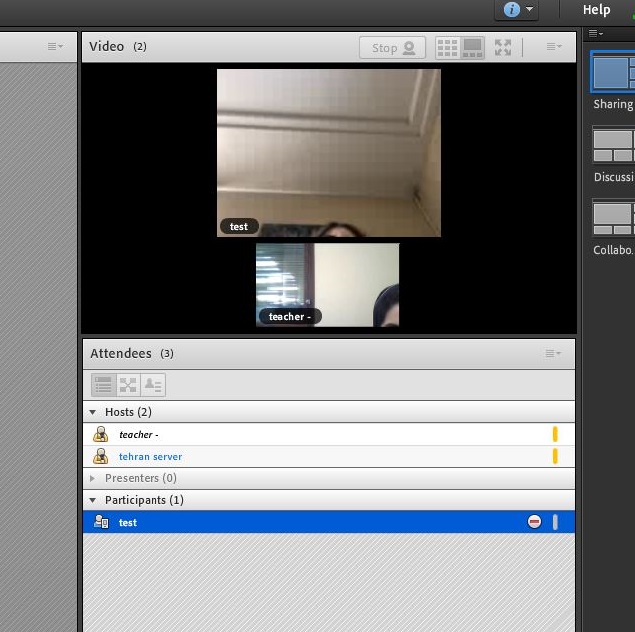Collapse the Participants group
This screenshot has width=635, height=632.
(x=94, y=500)
